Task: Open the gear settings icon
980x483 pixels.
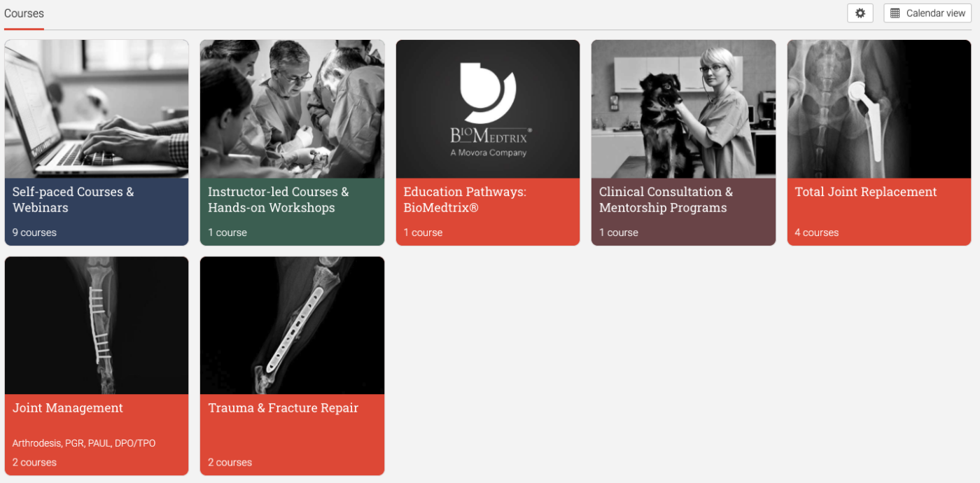Action: coord(860,13)
